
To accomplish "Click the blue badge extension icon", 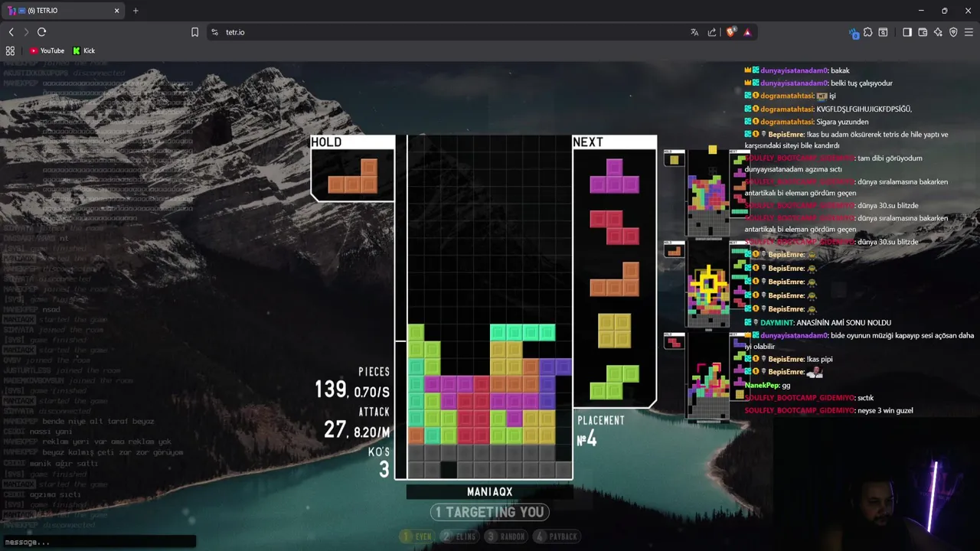I will (x=854, y=33).
